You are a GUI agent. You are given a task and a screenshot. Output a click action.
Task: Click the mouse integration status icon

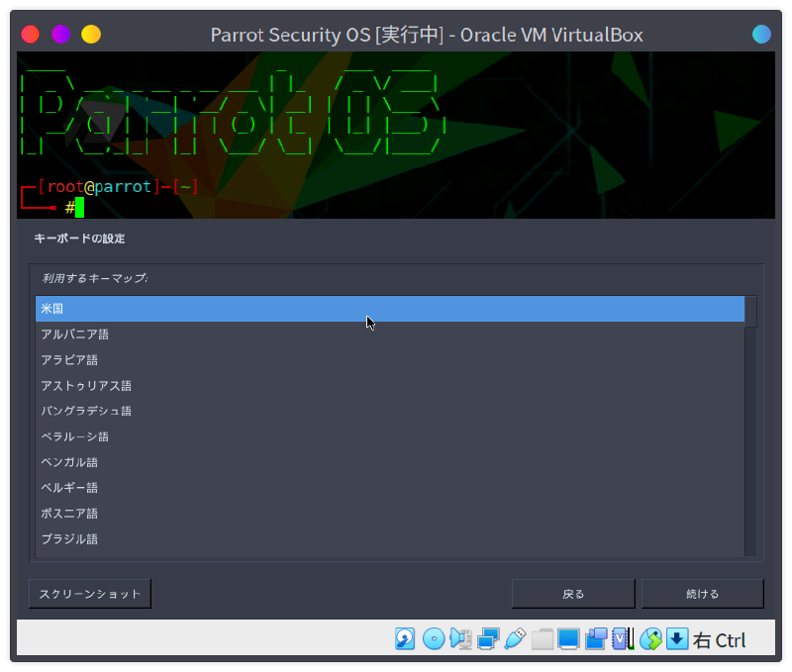pyautogui.click(x=650, y=639)
